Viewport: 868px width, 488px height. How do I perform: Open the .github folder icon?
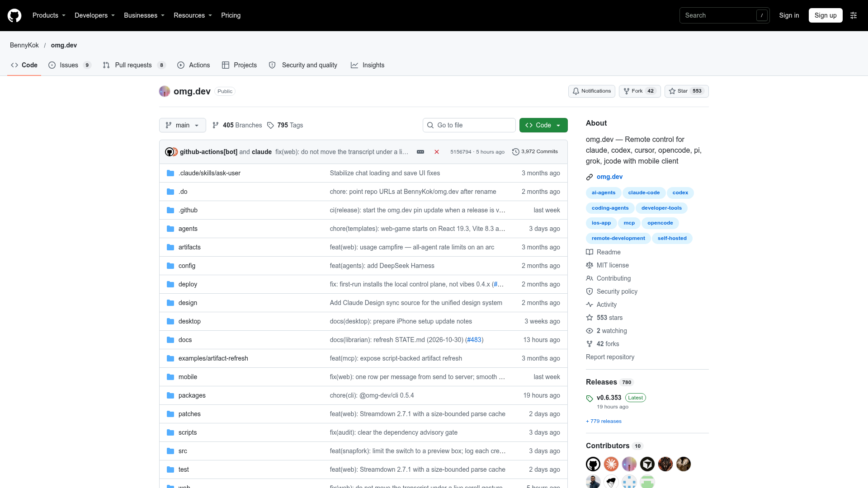[170, 210]
